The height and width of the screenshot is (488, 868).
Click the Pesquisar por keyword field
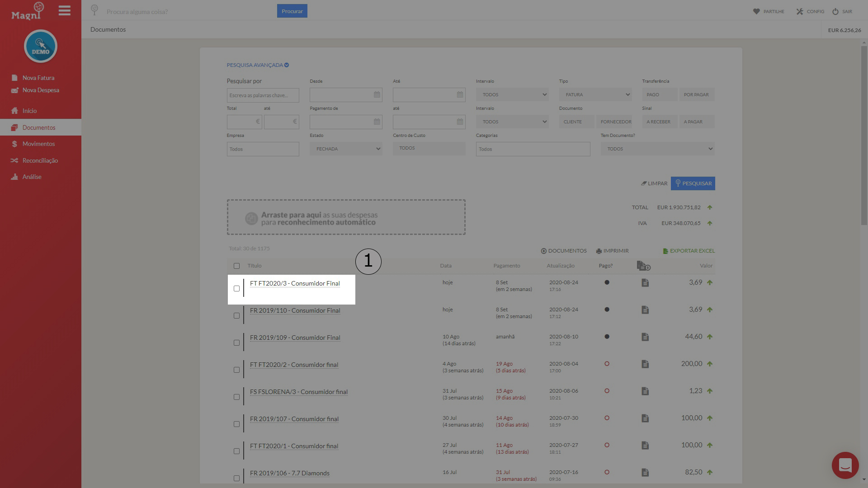click(x=263, y=95)
